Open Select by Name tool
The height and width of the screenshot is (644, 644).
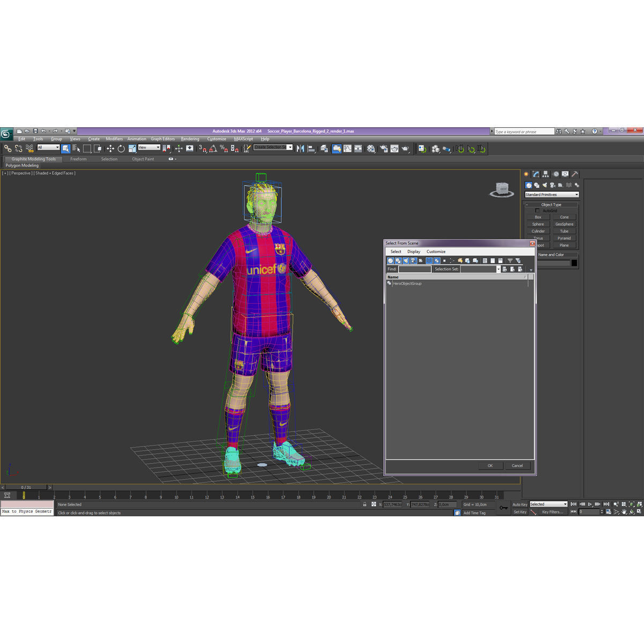[76, 148]
